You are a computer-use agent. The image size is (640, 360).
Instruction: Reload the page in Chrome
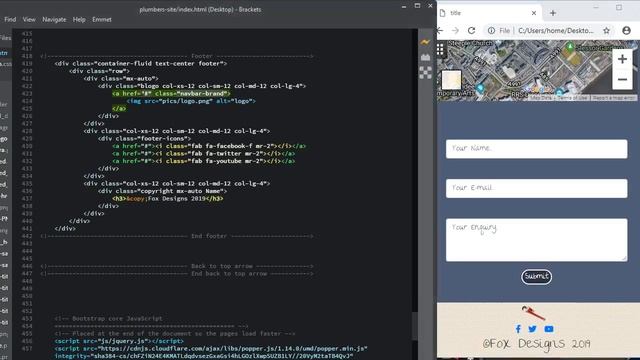pyautogui.click(x=471, y=31)
